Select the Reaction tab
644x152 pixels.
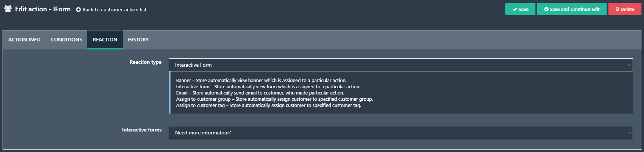(x=105, y=40)
